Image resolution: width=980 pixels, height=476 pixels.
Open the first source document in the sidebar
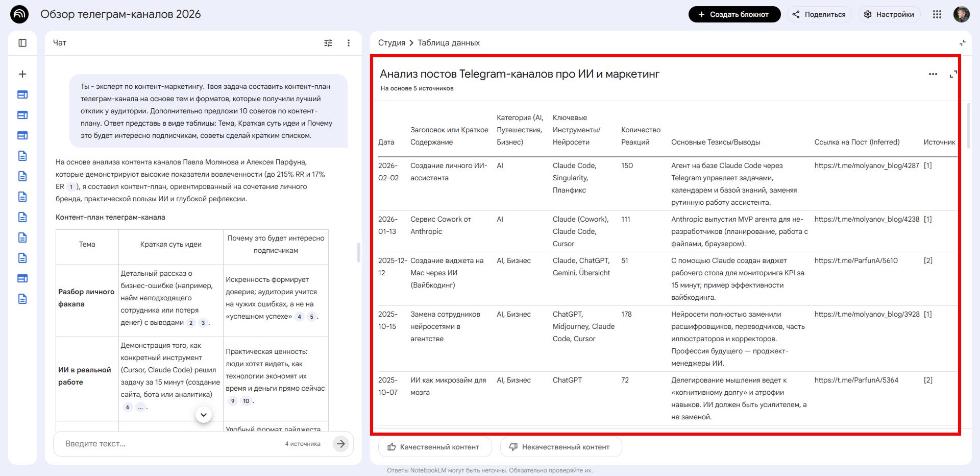(22, 94)
